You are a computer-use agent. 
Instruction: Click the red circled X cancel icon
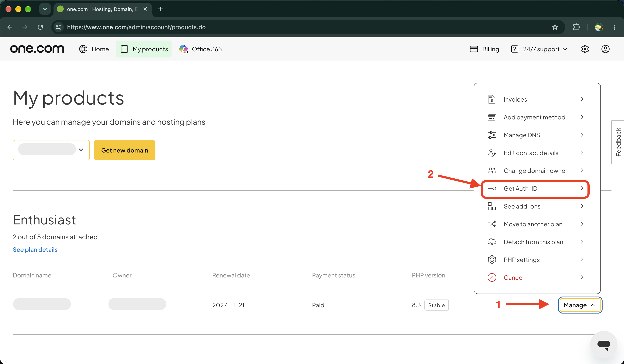(492, 277)
